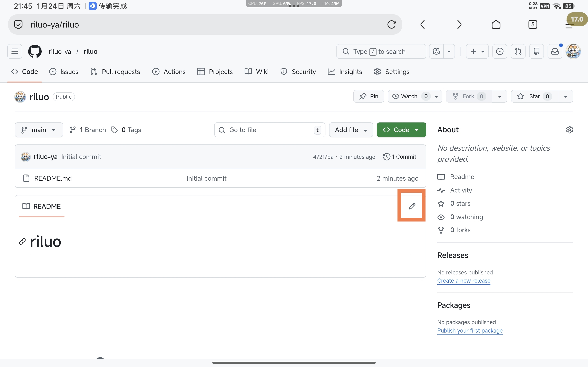Open the Copilot chat icon
Image resolution: width=588 pixels, height=367 pixels.
click(436, 51)
